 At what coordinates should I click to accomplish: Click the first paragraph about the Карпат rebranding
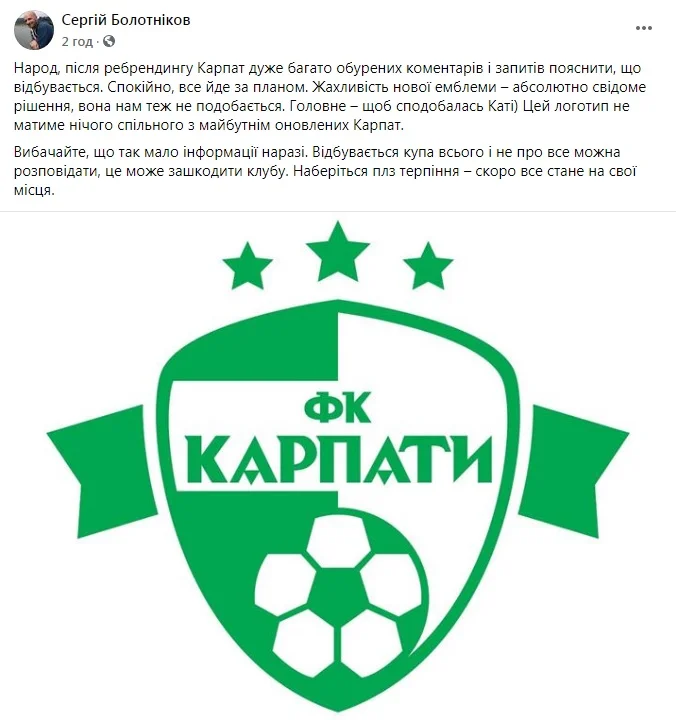click(x=330, y=96)
